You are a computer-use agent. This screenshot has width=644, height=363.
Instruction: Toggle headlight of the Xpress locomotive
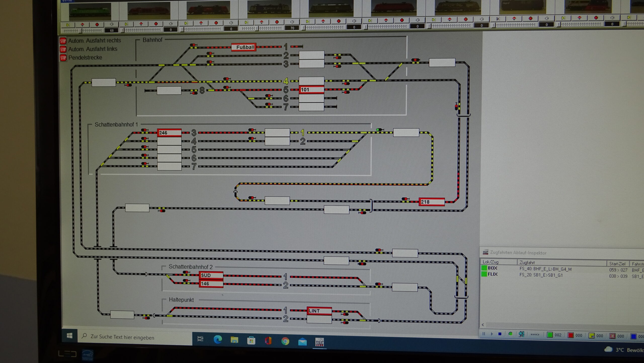(x=246, y=22)
